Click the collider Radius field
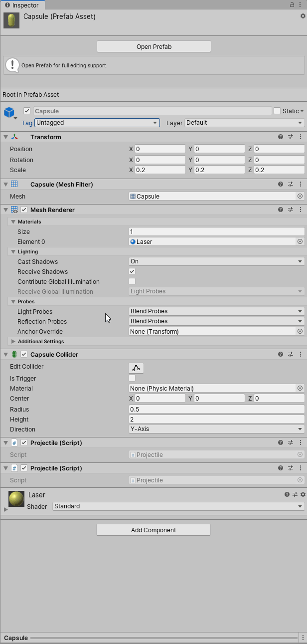The image size is (307, 644). (x=216, y=409)
